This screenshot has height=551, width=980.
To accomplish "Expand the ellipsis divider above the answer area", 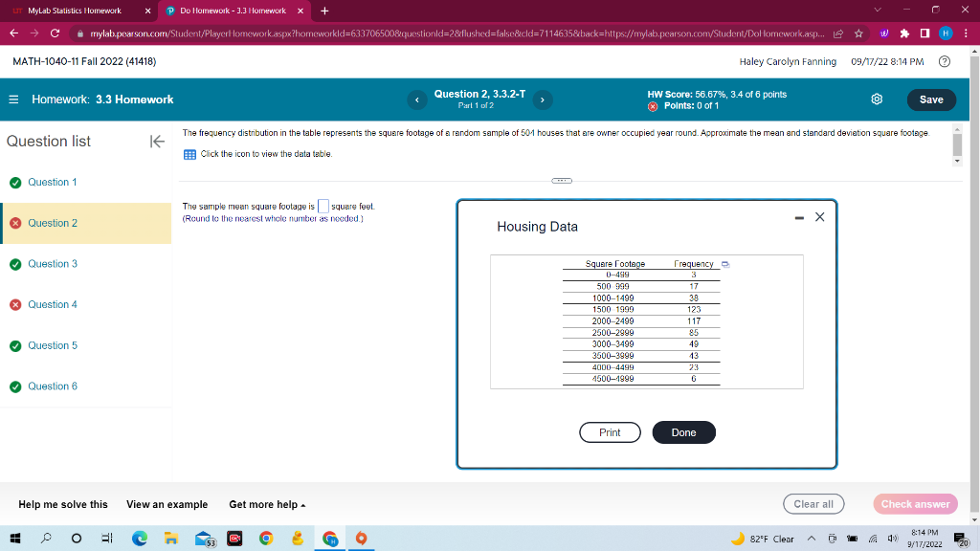I will pos(560,180).
